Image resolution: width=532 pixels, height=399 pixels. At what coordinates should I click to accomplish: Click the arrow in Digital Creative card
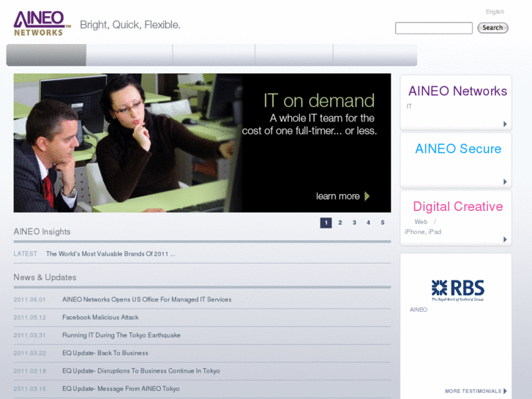505,239
